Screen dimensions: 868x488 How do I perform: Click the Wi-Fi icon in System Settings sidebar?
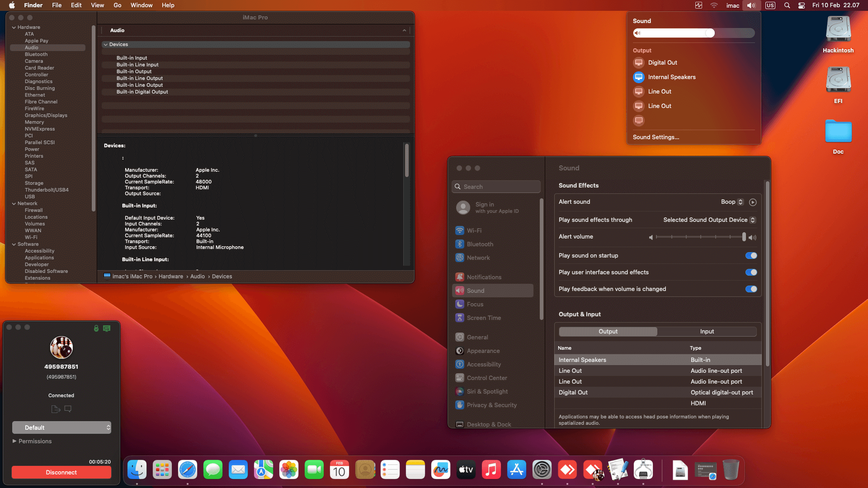460,230
